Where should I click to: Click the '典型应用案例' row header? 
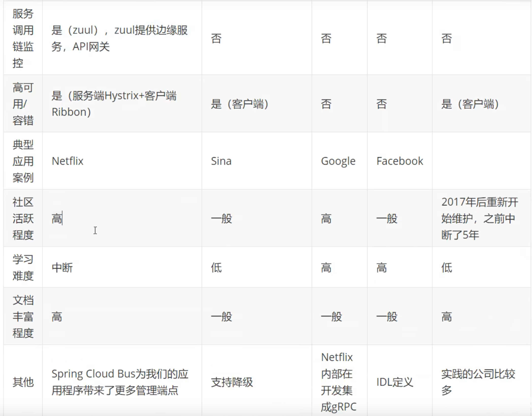pyautogui.click(x=23, y=161)
